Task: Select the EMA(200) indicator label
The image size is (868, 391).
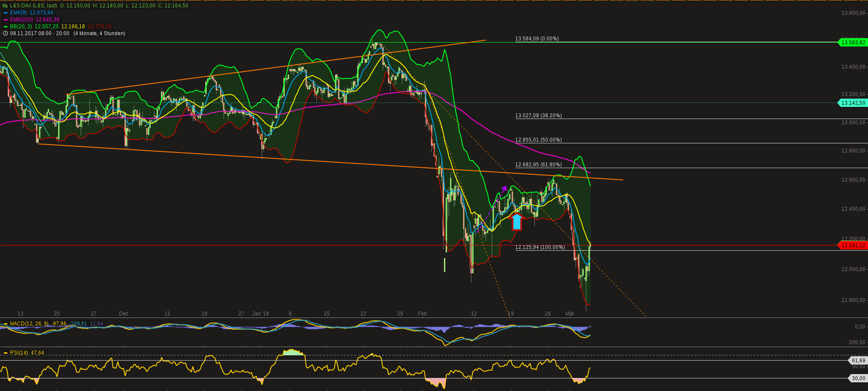Action: click(21, 20)
